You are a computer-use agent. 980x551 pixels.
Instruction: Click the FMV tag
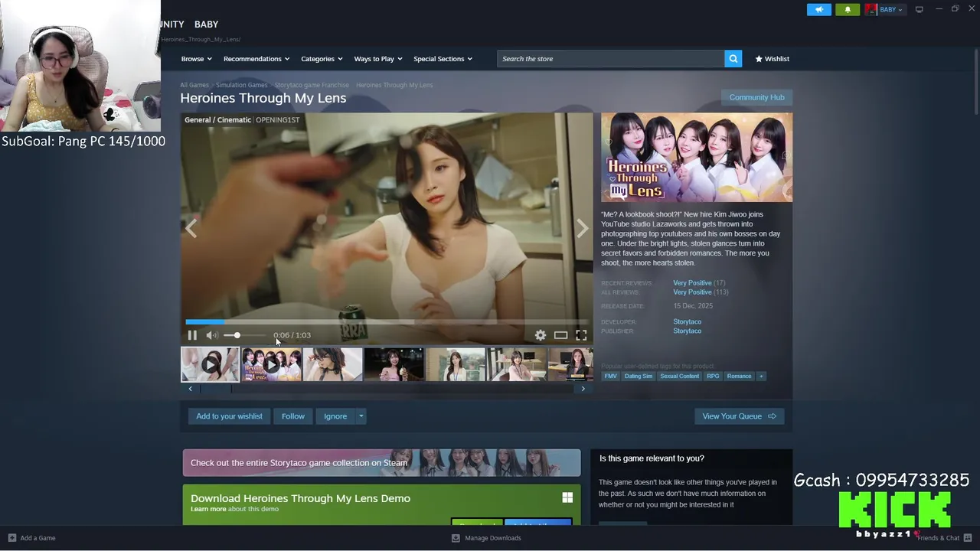(x=610, y=377)
